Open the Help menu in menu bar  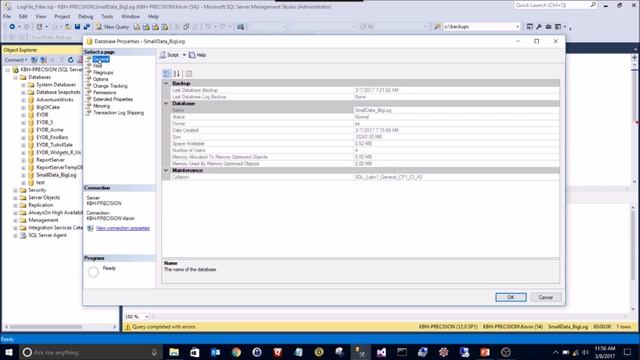(x=153, y=16)
